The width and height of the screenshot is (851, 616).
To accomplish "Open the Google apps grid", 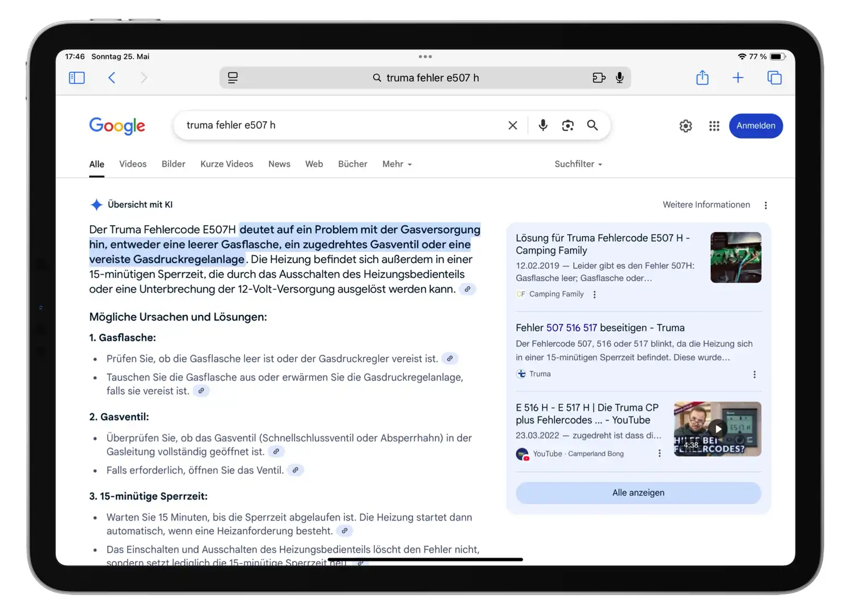I will coord(714,126).
